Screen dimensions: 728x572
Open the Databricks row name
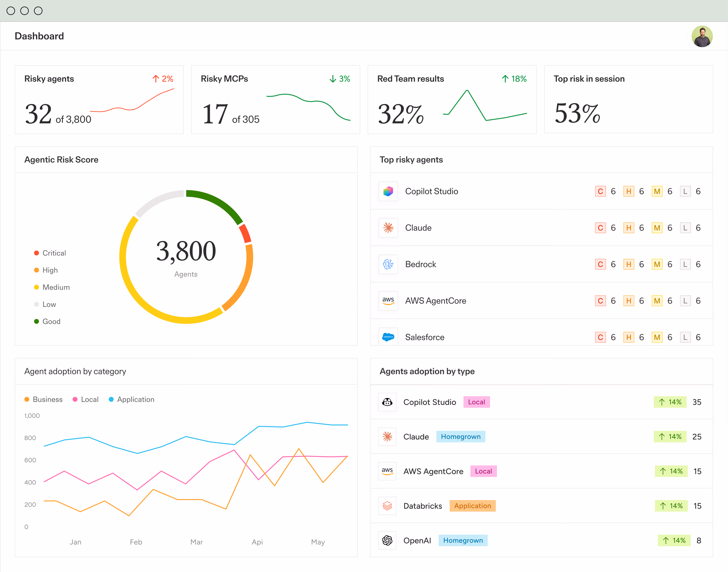click(423, 506)
